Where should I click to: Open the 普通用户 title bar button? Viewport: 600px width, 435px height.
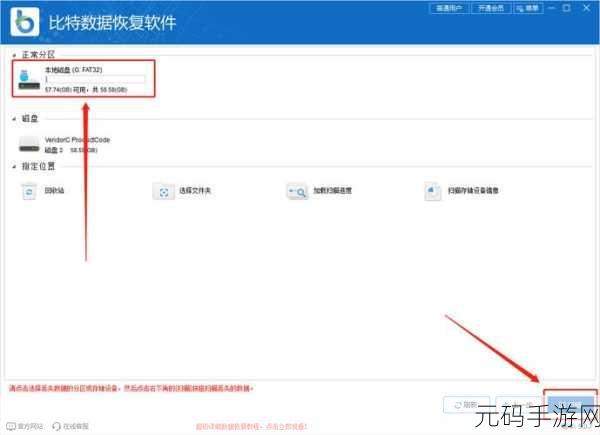(449, 8)
